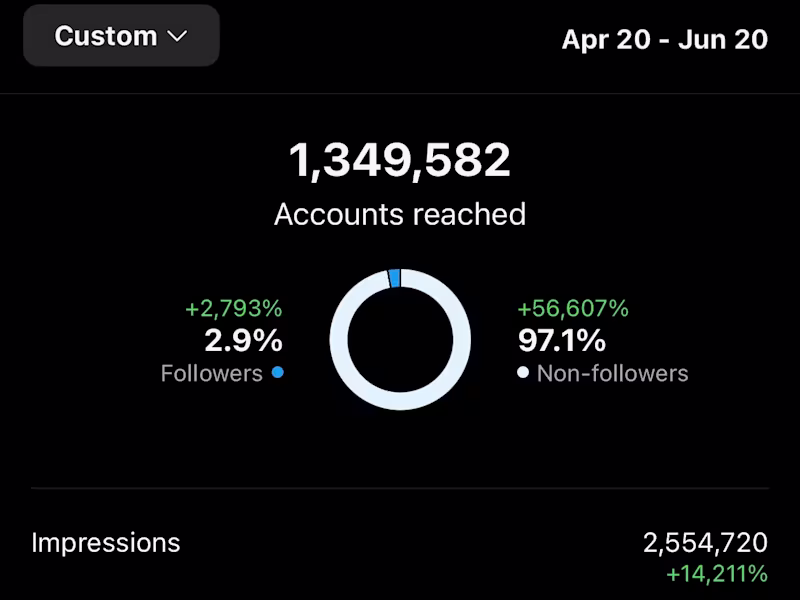
Task: Tap the green +56,607% non-followers change
Action: (573, 309)
